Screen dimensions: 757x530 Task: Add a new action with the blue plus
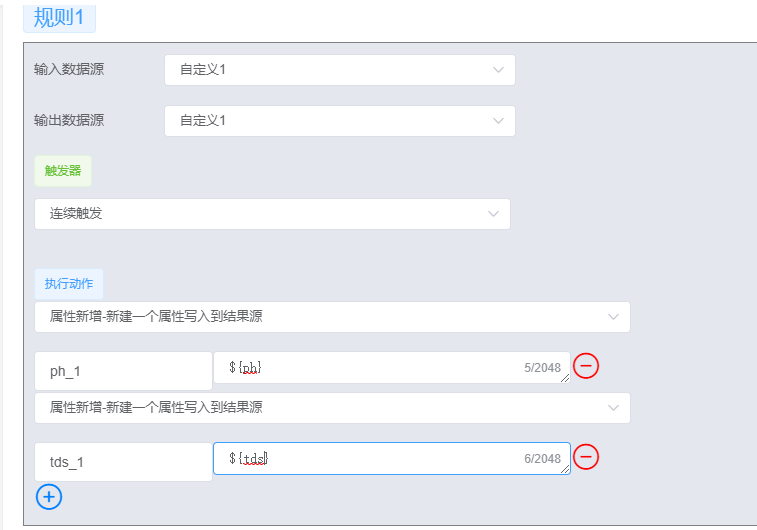tap(49, 495)
